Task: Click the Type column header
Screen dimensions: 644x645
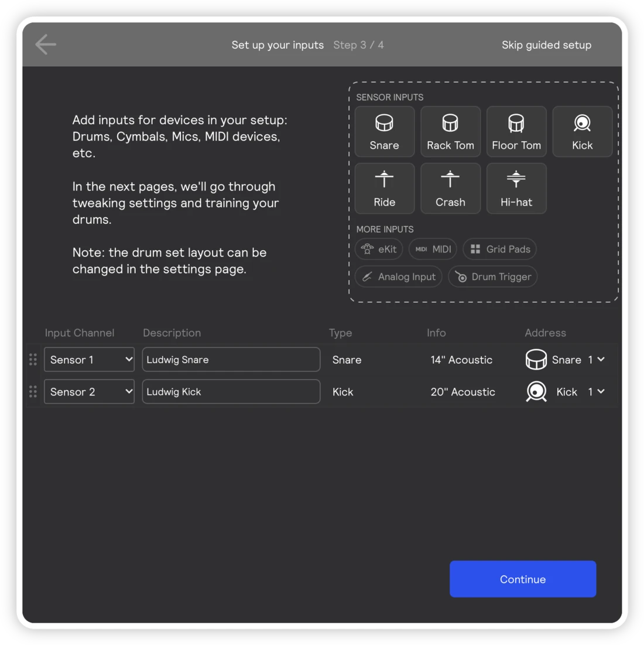Action: click(x=340, y=333)
